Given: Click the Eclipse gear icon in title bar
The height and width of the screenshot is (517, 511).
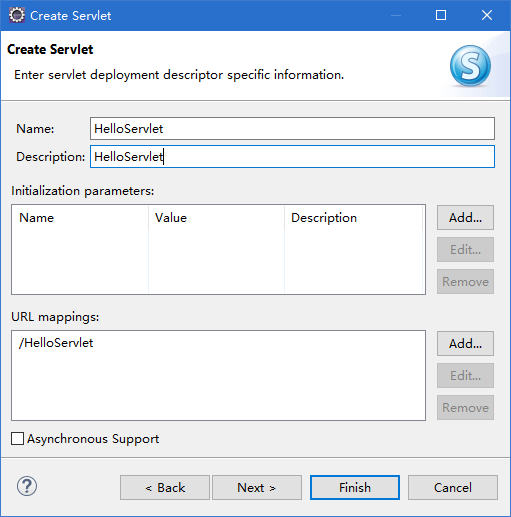Looking at the screenshot, I should coord(17,15).
